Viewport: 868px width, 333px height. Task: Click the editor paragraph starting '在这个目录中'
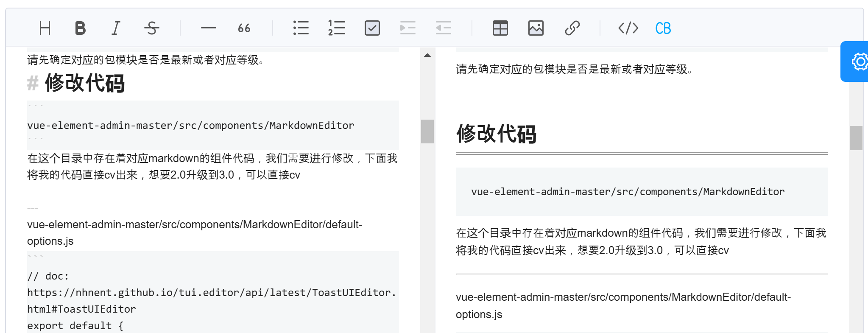(212, 167)
